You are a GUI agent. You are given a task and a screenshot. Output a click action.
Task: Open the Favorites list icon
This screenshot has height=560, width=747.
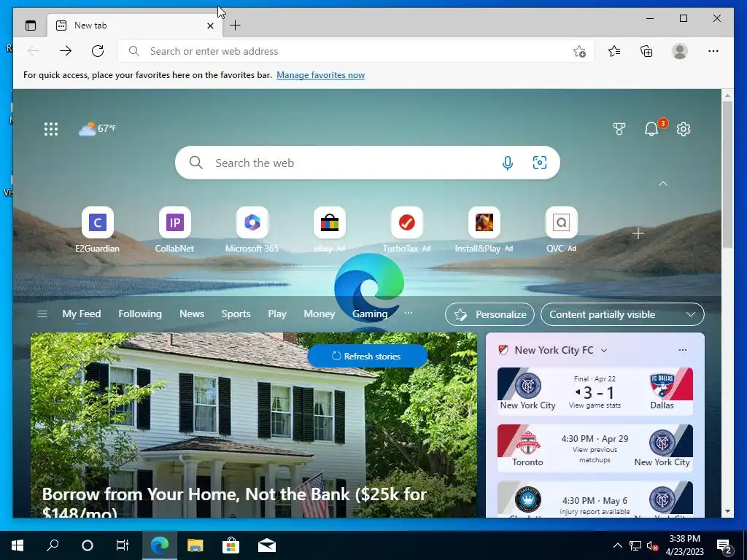click(x=614, y=51)
